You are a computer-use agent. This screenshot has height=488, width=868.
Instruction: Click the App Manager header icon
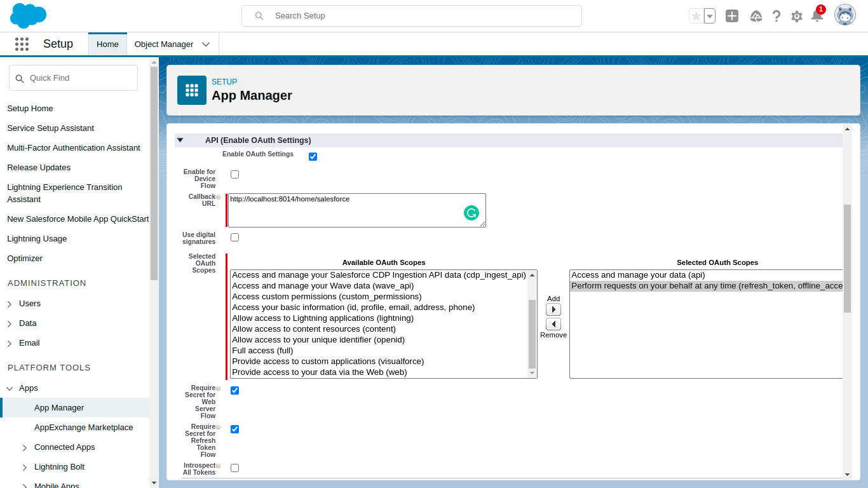[192, 90]
